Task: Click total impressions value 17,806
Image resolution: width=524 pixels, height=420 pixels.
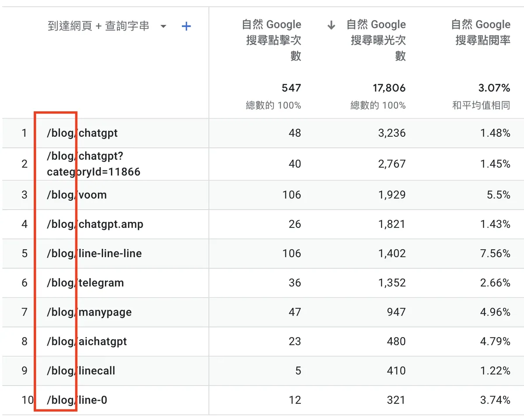Action: click(389, 88)
